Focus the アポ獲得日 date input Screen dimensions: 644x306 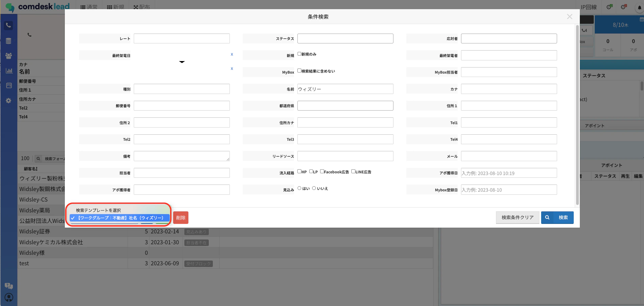pos(509,173)
